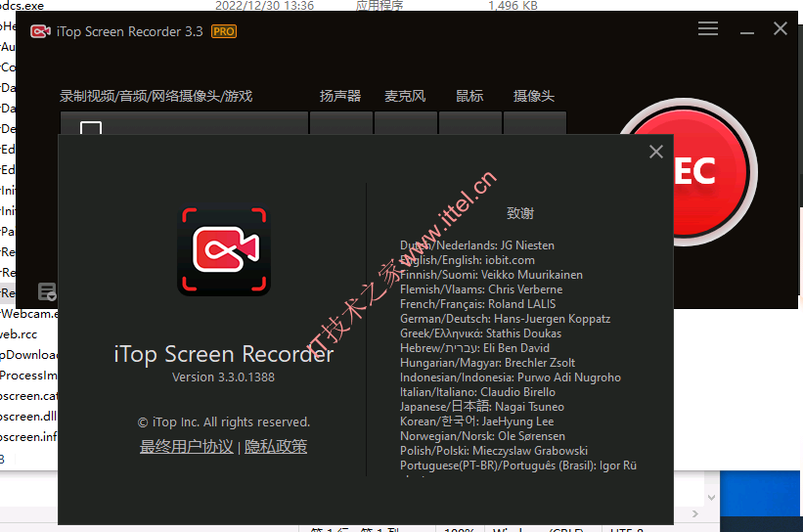Click credit line Greek: Stathis Doukas

pos(480,333)
